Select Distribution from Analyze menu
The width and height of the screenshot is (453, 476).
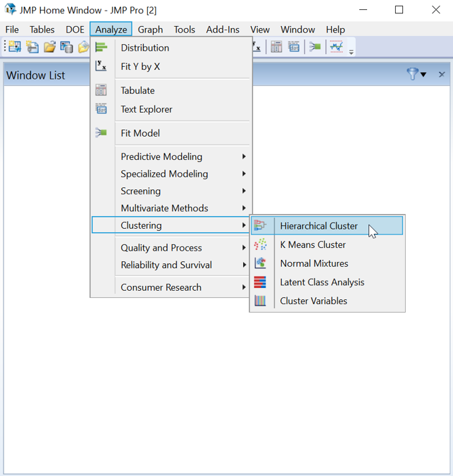(x=172, y=47)
